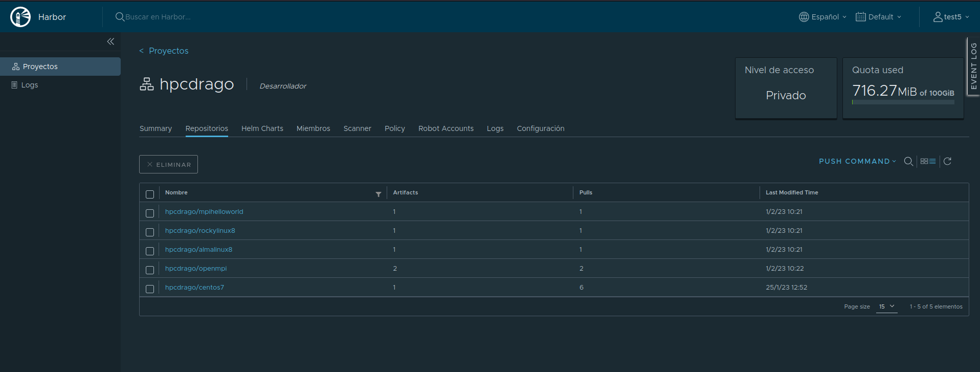
Task: Open hpcdrago/centos7 repository link
Action: [x=194, y=287]
